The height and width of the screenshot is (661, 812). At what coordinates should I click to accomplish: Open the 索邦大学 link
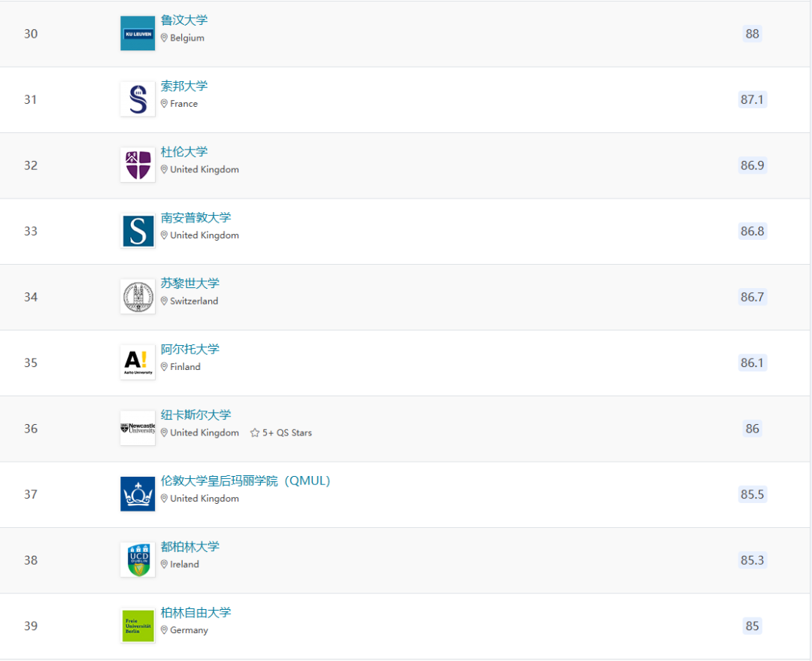click(x=185, y=86)
